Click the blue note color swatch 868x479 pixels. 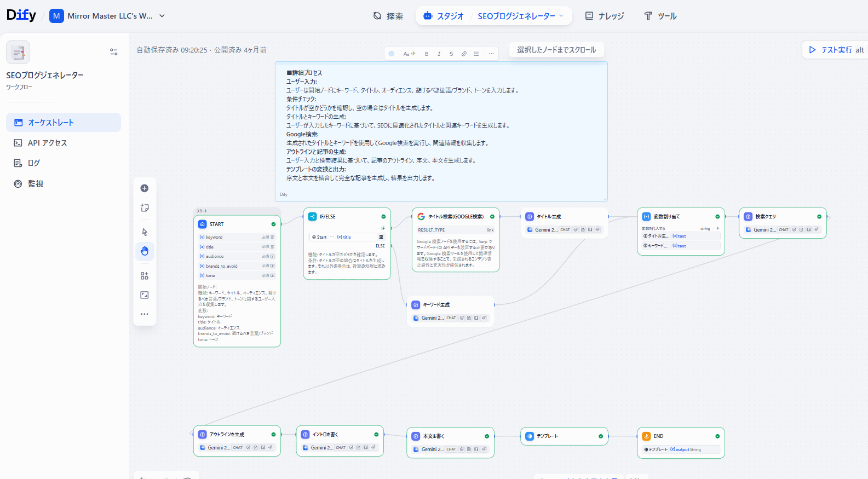[392, 54]
